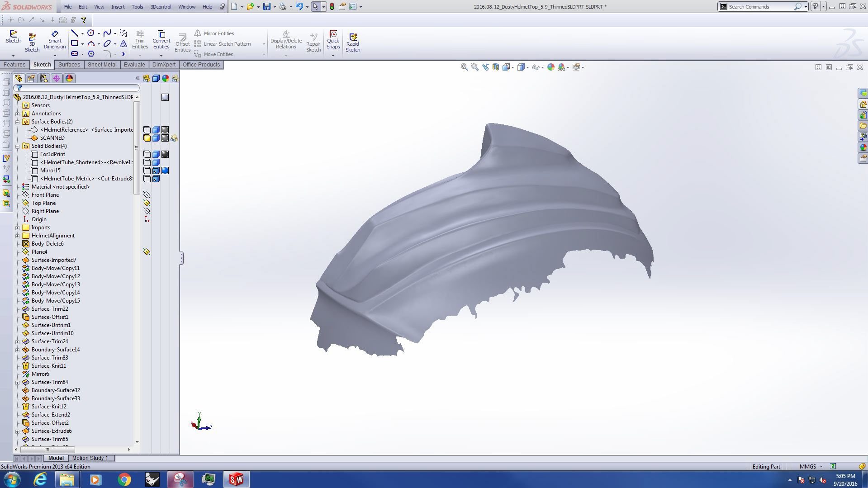Open the Tools menu
868x488 pixels.
[x=137, y=7]
